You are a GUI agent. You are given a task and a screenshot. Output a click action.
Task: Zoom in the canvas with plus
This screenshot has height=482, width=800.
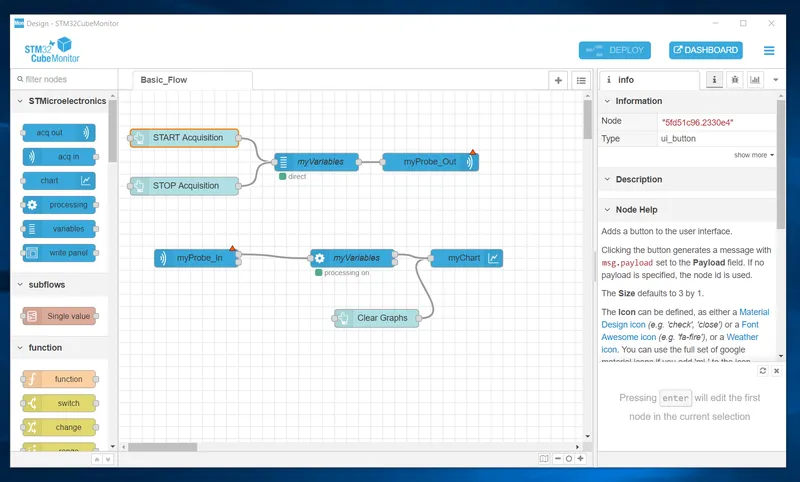pos(581,459)
